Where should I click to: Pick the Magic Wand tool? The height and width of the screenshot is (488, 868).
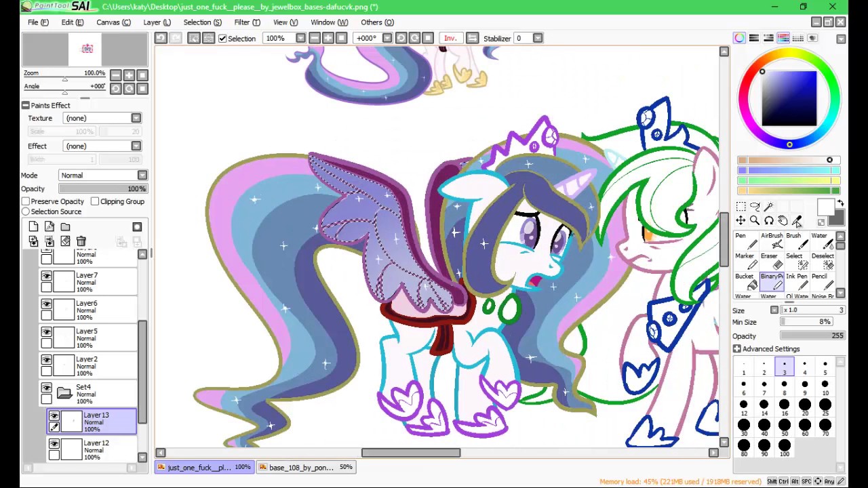click(769, 207)
